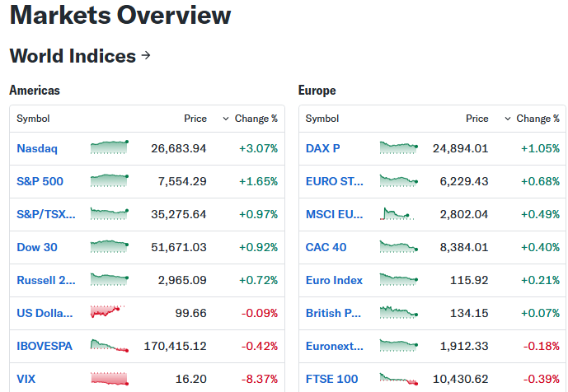Open the S&P 500 quote link
The image size is (568, 392).
point(40,181)
